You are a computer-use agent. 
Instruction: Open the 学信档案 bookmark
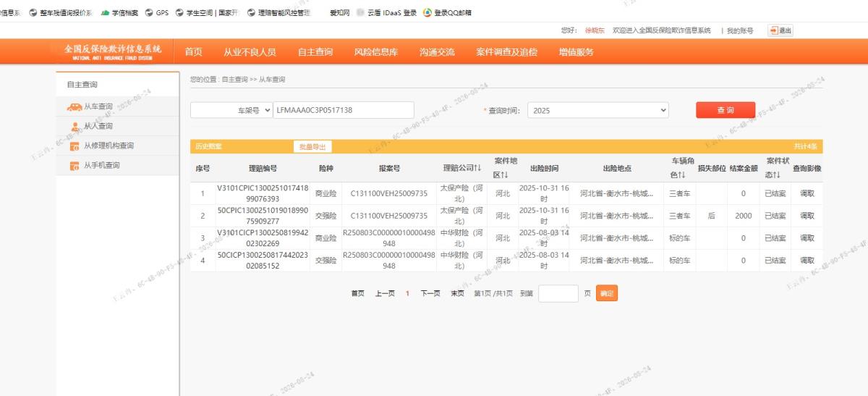click(x=119, y=12)
